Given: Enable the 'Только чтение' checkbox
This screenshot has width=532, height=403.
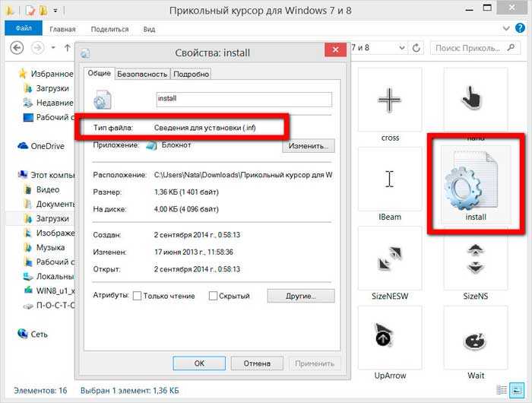Looking at the screenshot, I should [137, 296].
